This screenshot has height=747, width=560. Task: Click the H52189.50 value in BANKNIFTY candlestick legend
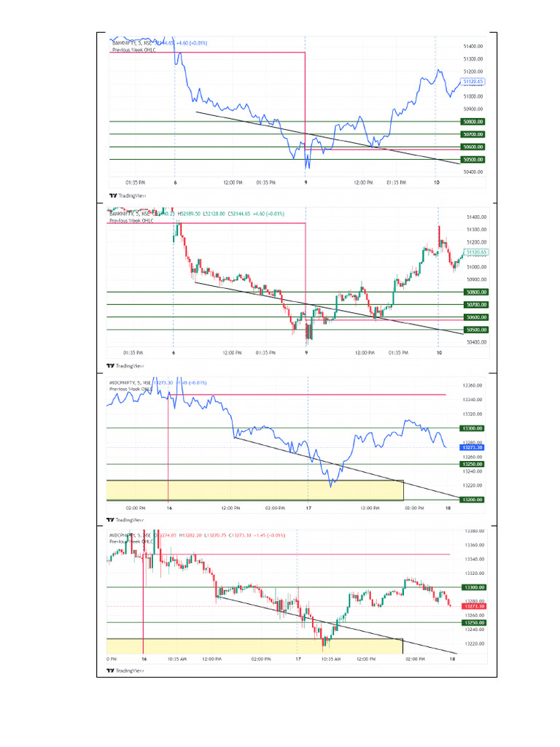[x=189, y=214]
